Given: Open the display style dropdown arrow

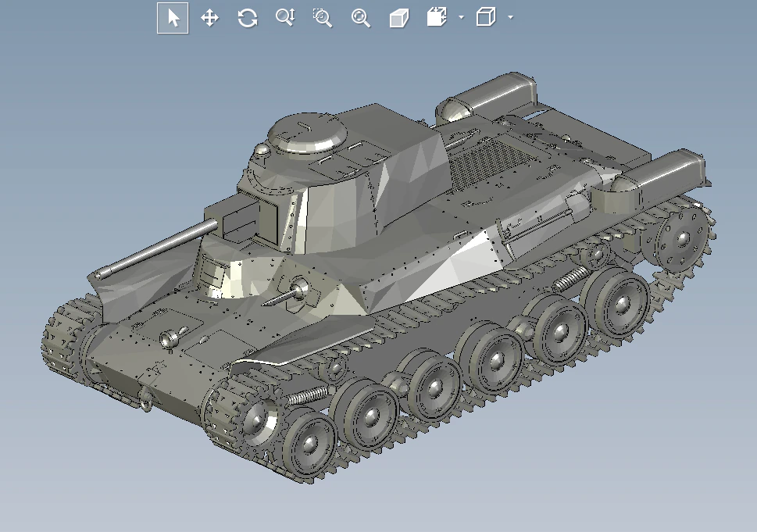Looking at the screenshot, I should coord(509,20).
